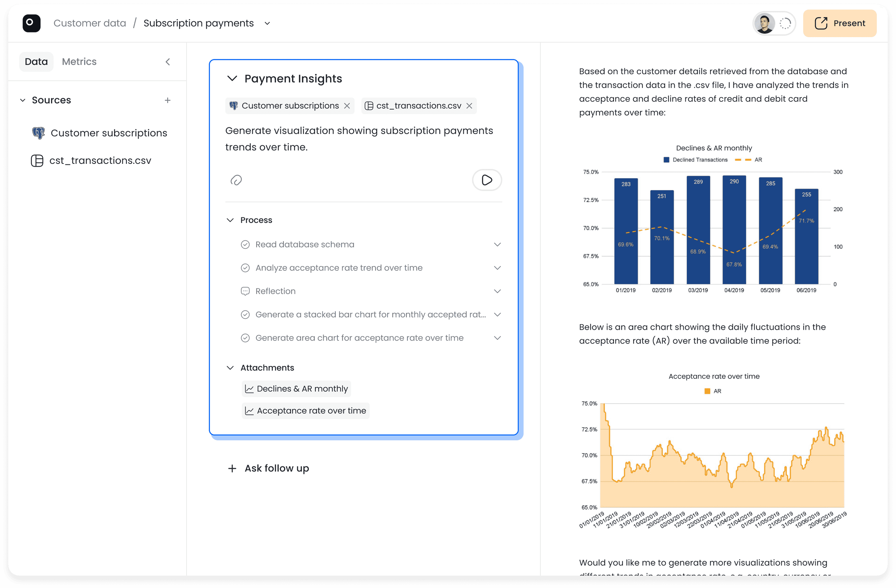Collapse the left sidebar panel
Viewport: 896px width, 588px height.
point(168,62)
